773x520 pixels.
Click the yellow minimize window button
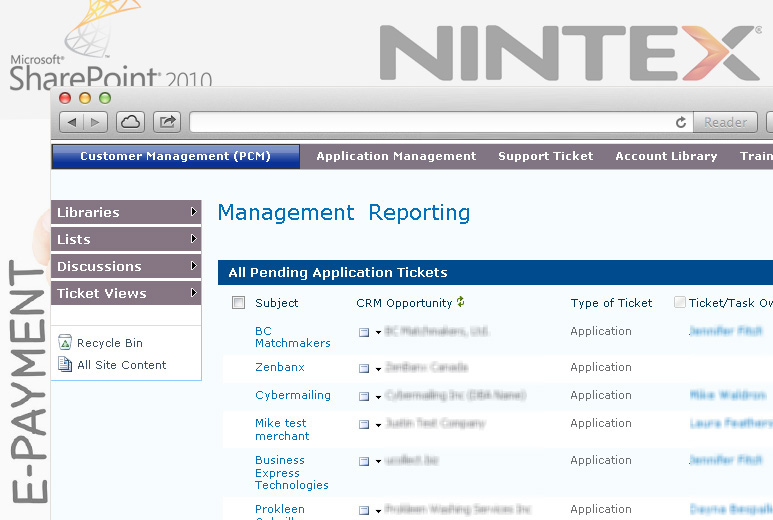tap(85, 98)
